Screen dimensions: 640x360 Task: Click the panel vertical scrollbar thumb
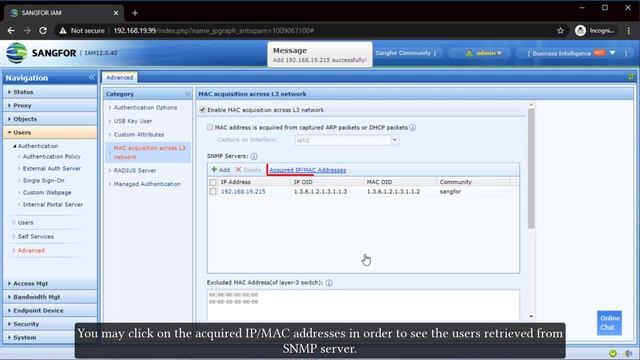point(531,169)
